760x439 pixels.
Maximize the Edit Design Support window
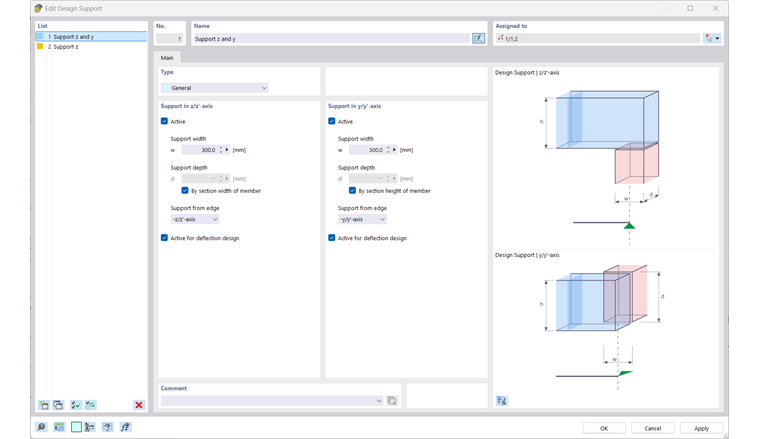[x=690, y=8]
